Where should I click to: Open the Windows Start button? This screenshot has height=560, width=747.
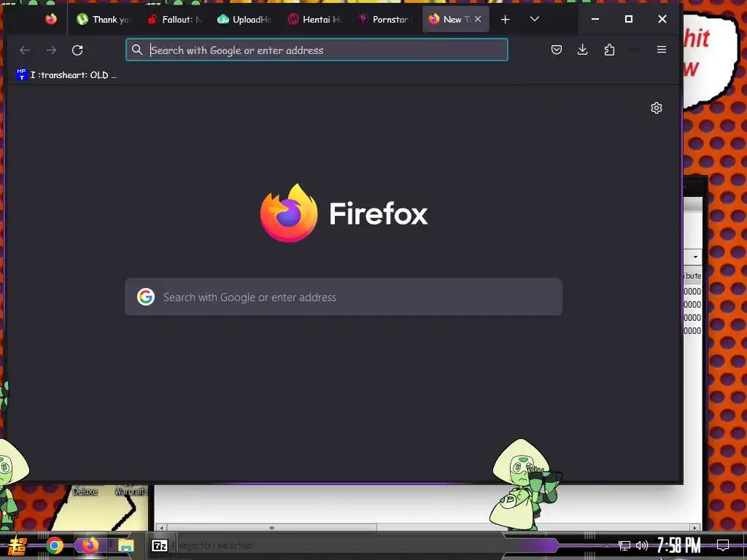(18, 545)
